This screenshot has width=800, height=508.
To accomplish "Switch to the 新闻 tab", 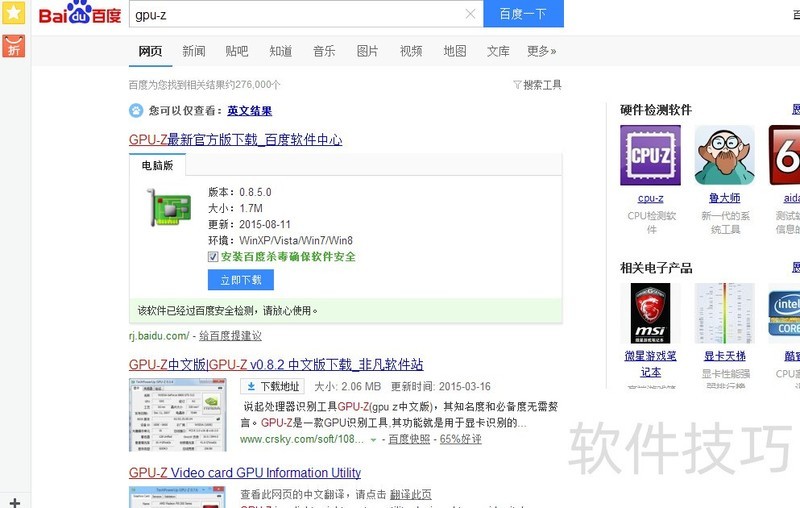I will pyautogui.click(x=194, y=51).
